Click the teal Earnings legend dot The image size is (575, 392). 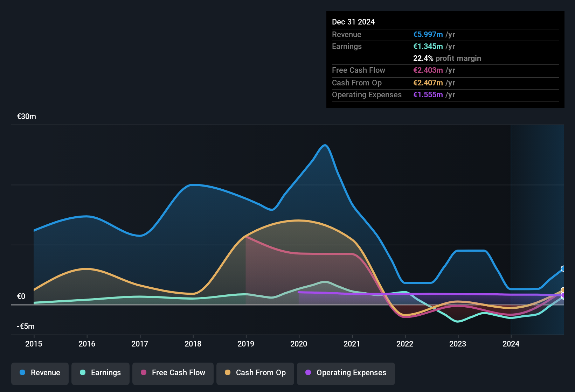(x=83, y=372)
